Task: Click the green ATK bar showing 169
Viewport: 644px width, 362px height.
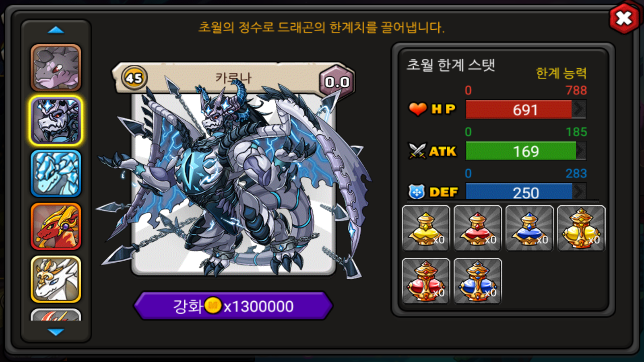Action: 526,151
